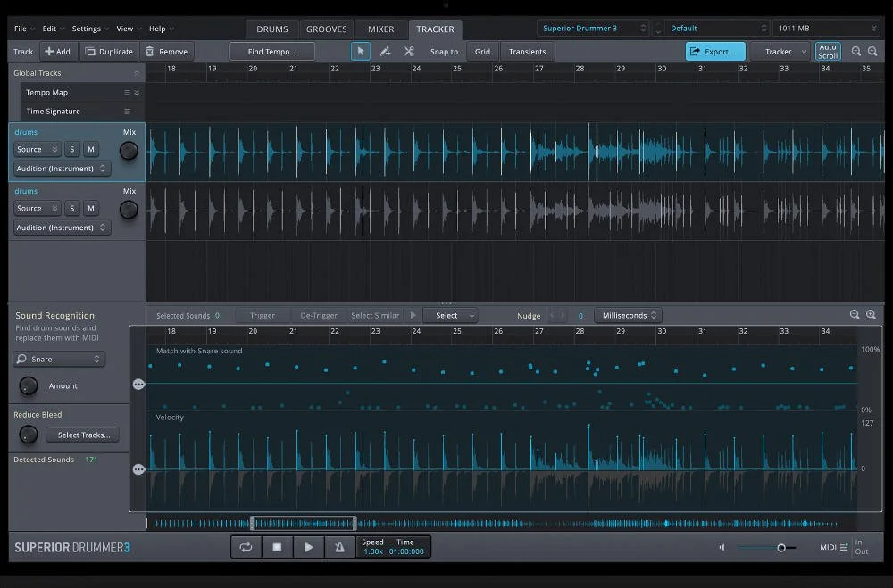Image resolution: width=893 pixels, height=588 pixels.
Task: Switch to the GROOVES tab
Action: click(x=326, y=29)
